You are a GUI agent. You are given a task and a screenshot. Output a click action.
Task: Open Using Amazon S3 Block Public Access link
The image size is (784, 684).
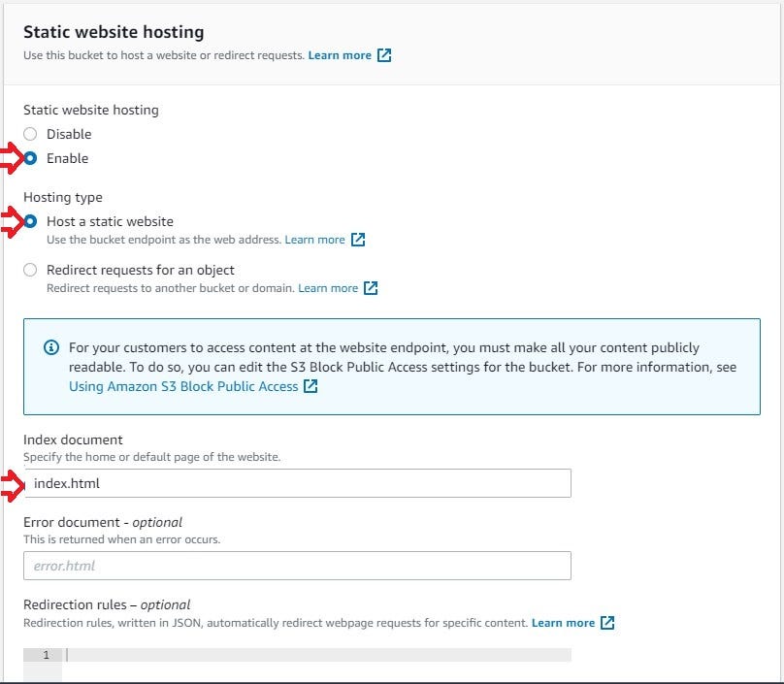(183, 386)
